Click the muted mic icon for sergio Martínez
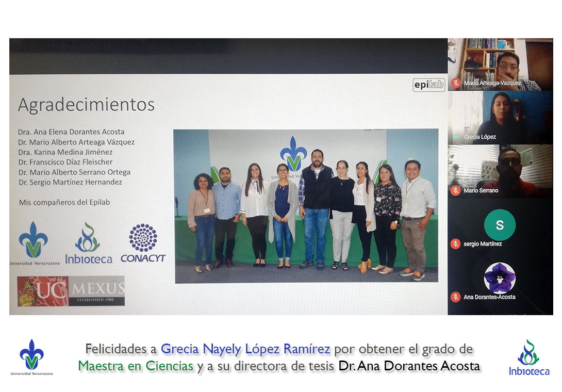The image size is (562, 392). coord(455,243)
